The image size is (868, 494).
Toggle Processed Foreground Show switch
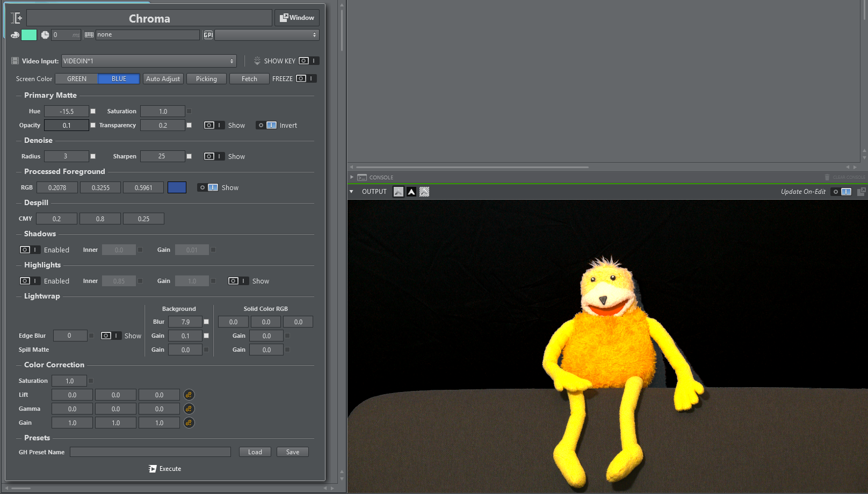click(208, 187)
